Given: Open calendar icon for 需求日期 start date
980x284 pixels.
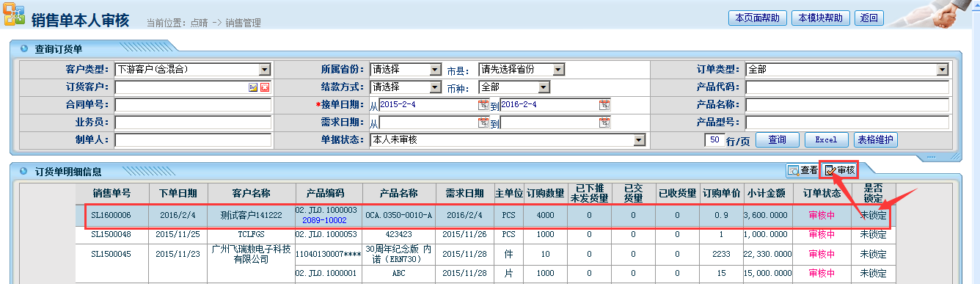Looking at the screenshot, I should (483, 123).
